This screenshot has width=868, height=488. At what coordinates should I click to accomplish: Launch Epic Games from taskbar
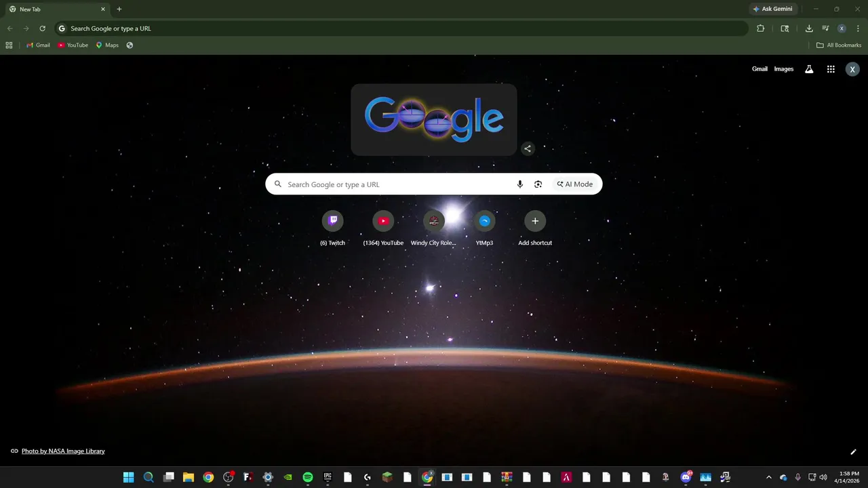(x=328, y=477)
